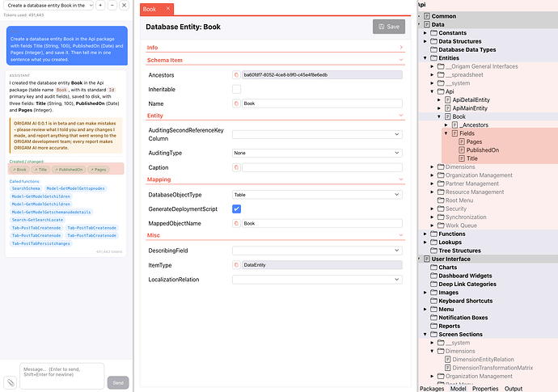Click the Tab-PostTabPersistchanges function tag

41,243
